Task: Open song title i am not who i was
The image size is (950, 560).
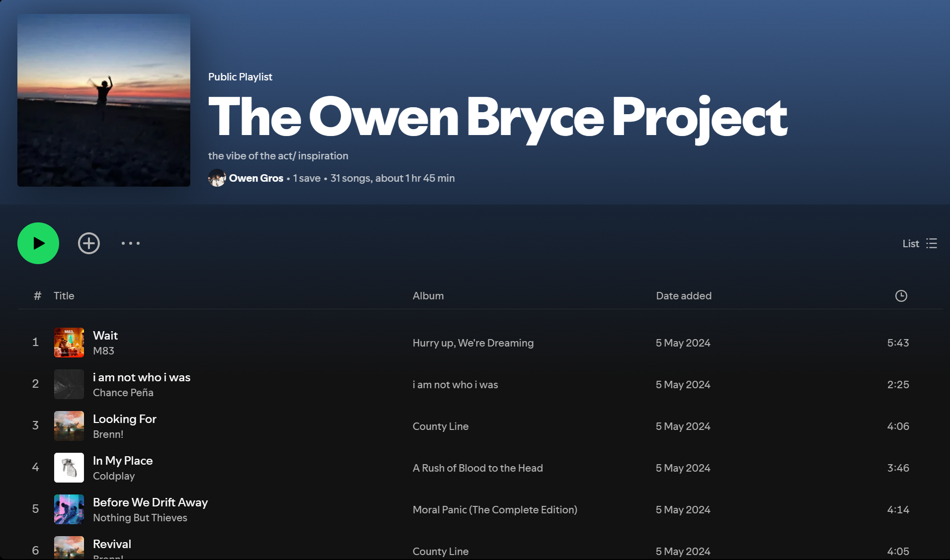Action: 142,377
